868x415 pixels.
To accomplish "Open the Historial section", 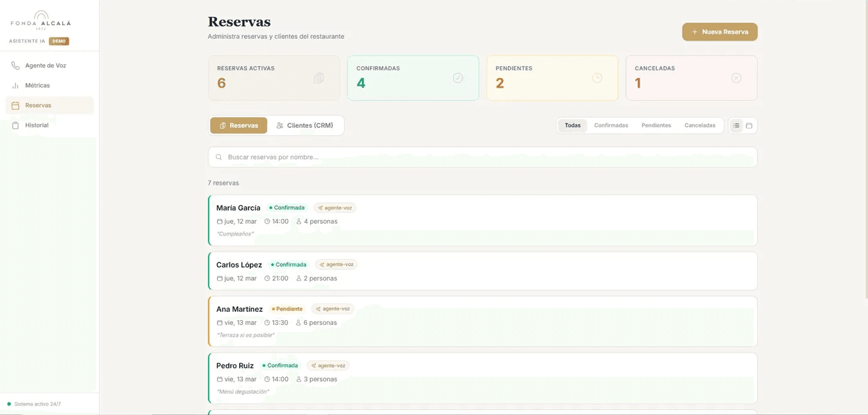I will pos(49,125).
